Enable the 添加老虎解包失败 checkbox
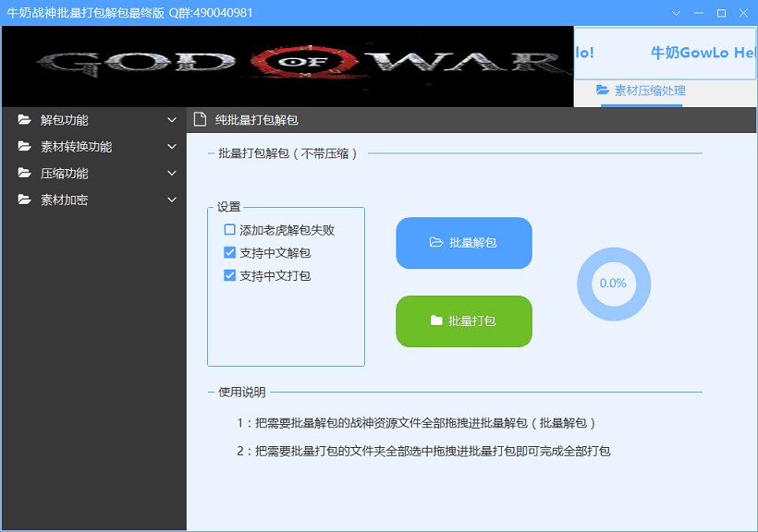The height and width of the screenshot is (532, 758). click(229, 230)
